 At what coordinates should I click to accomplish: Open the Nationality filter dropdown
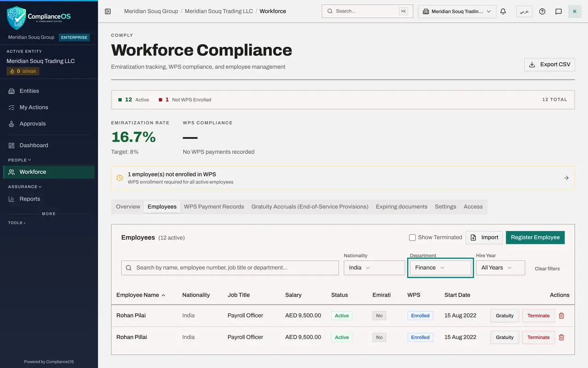(374, 268)
